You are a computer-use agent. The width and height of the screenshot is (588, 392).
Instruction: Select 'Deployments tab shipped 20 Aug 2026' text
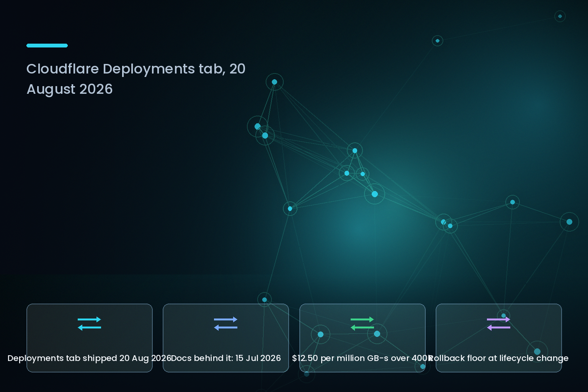[x=90, y=358]
